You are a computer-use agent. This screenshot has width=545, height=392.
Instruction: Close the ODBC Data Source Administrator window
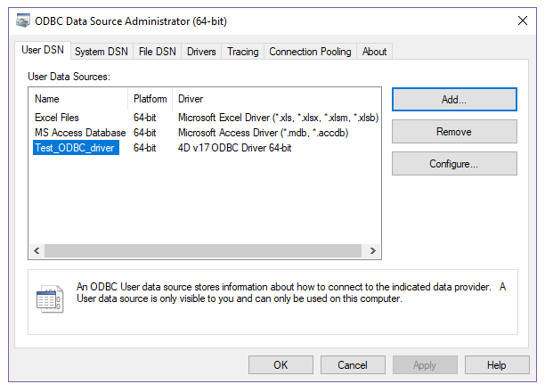[522, 20]
